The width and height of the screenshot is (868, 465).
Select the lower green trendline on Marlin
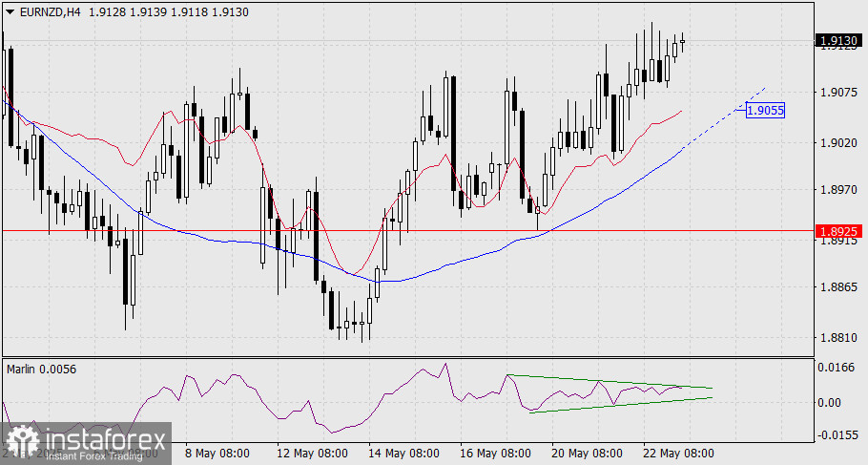pos(620,405)
